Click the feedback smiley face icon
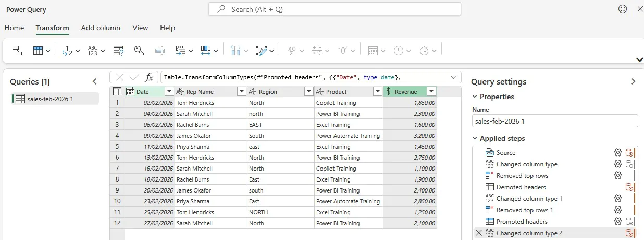Screen dimensions: 644x240 (x=623, y=9)
